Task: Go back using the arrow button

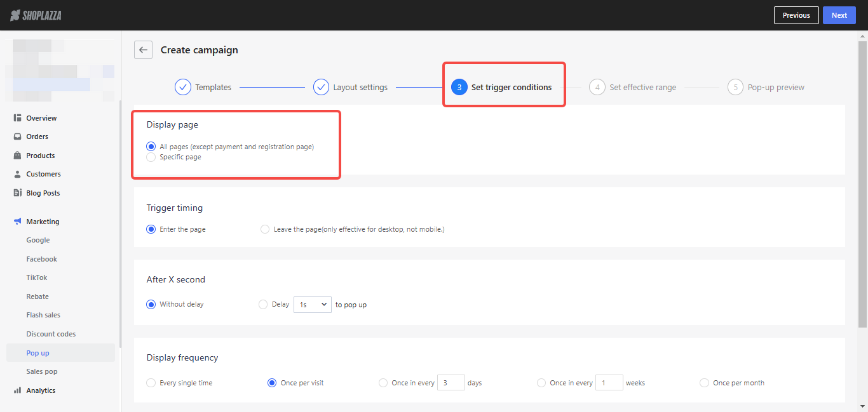Action: 143,50
